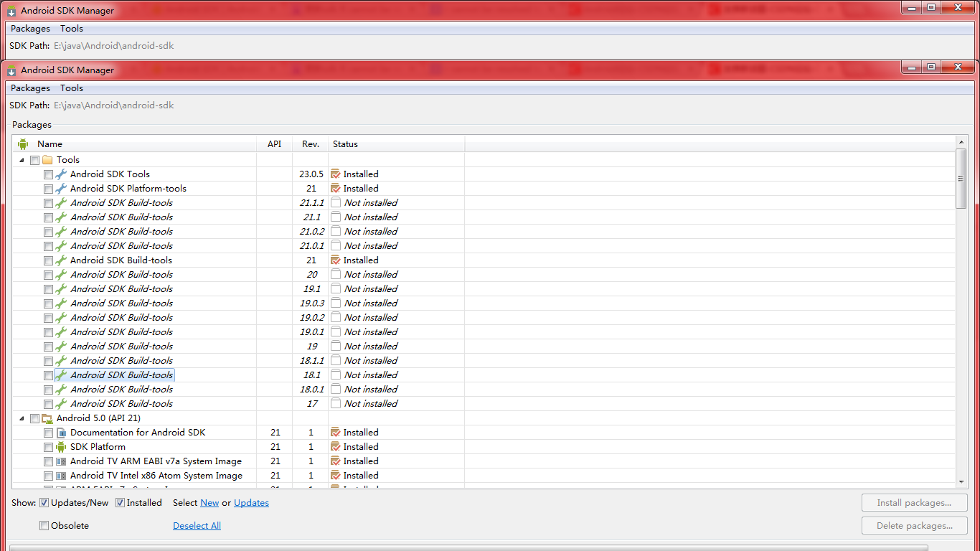Click the Name column header
The width and height of the screenshot is (980, 551).
[x=135, y=144]
